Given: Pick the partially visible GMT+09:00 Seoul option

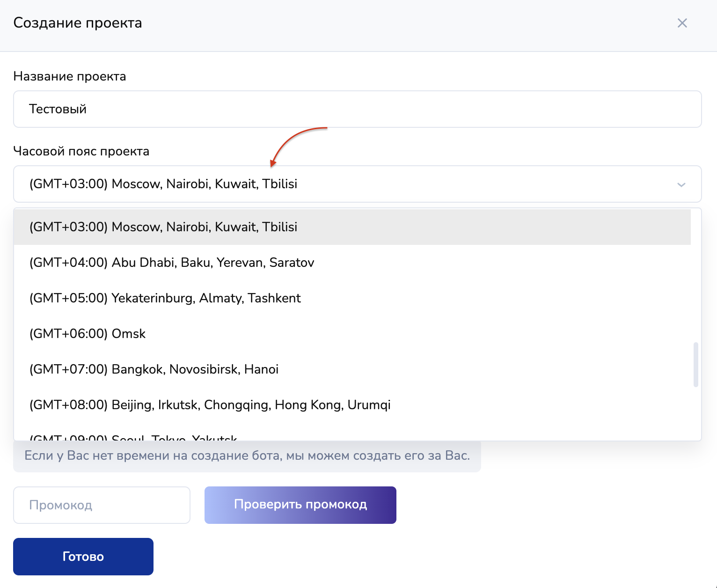Looking at the screenshot, I should pyautogui.click(x=133, y=438).
